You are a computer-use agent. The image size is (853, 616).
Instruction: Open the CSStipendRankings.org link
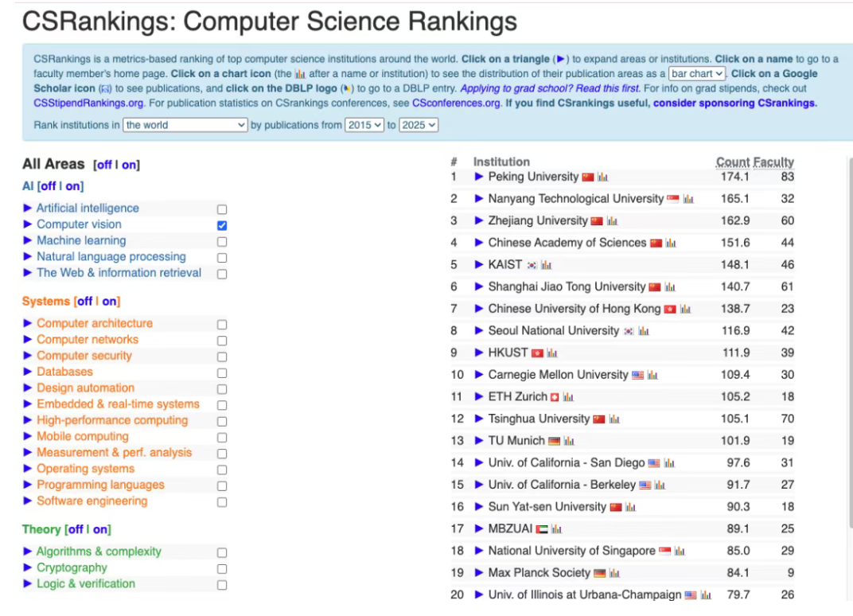coord(88,103)
